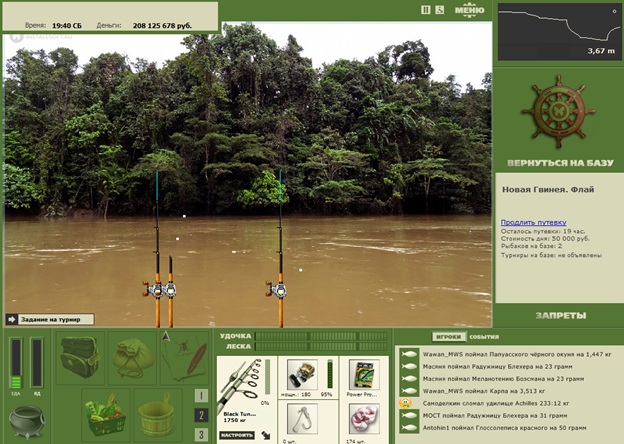Select the reel equipment slot
Image resolution: width=624 pixels, height=444 pixels.
(302, 375)
